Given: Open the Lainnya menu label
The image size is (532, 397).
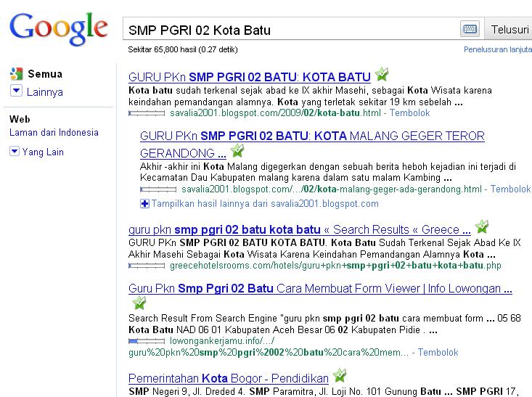Looking at the screenshot, I should coord(45,92).
